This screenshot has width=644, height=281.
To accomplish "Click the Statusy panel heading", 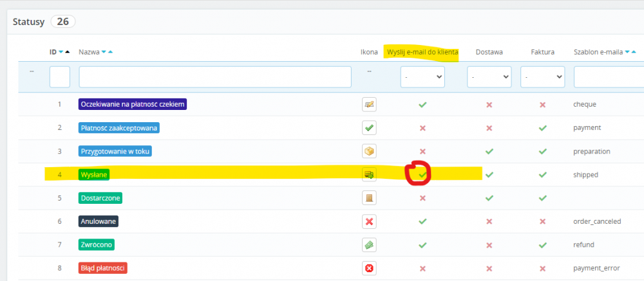I will [x=28, y=22].
